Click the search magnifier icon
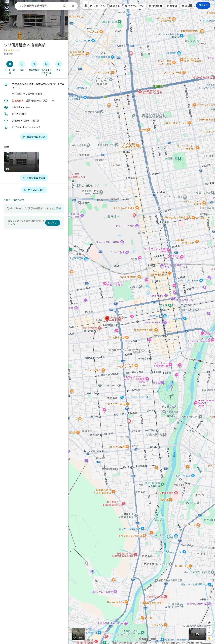This screenshot has height=644, width=215. [65, 6]
